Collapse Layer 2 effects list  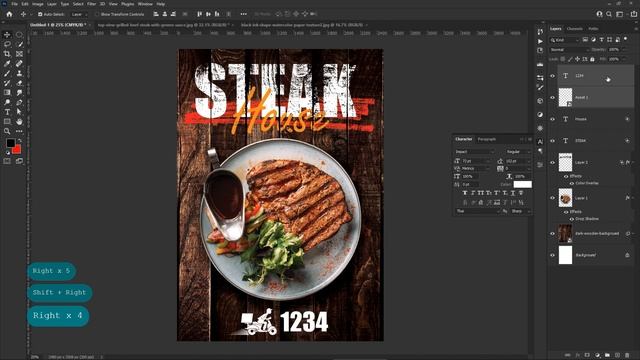pyautogui.click(x=633, y=162)
